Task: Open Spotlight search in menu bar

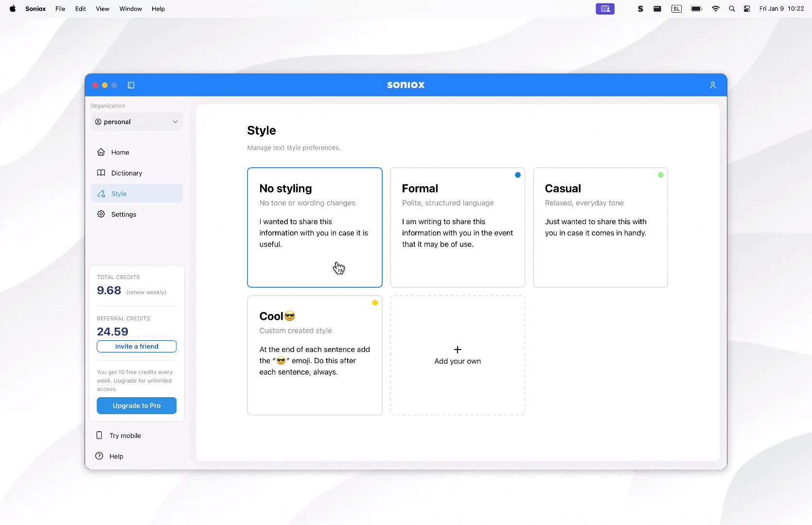Action: 731,9
